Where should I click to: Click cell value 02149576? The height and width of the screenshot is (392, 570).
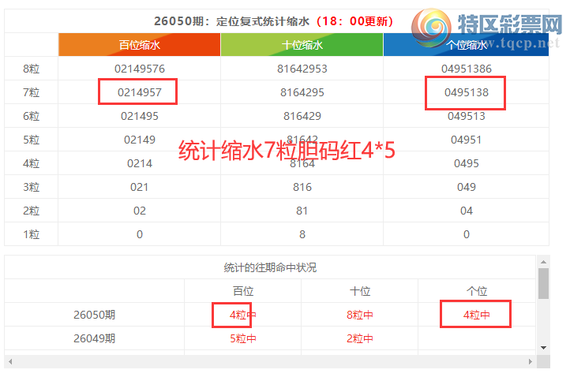point(140,69)
